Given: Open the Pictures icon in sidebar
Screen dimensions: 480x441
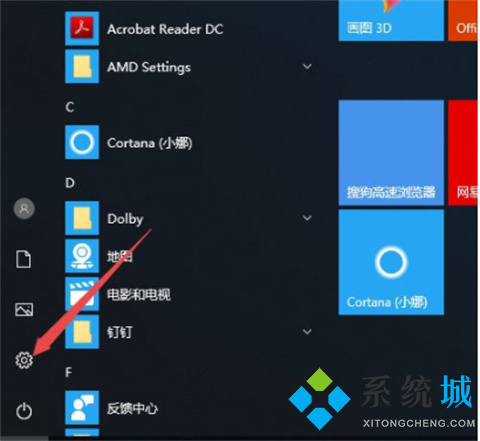Looking at the screenshot, I should tap(24, 309).
